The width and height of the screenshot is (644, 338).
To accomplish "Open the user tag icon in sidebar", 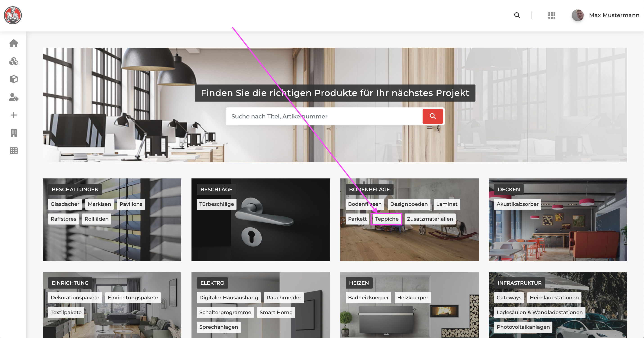I will [14, 97].
